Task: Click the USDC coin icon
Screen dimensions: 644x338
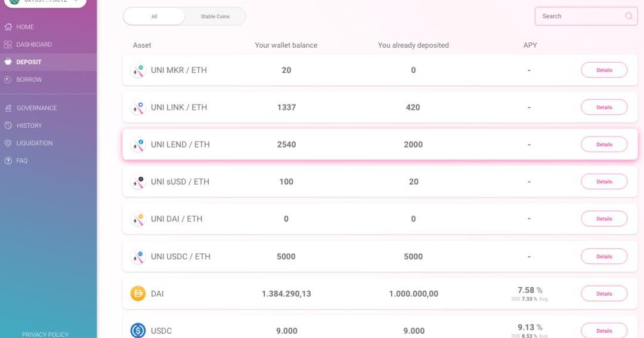Action: pyautogui.click(x=138, y=330)
